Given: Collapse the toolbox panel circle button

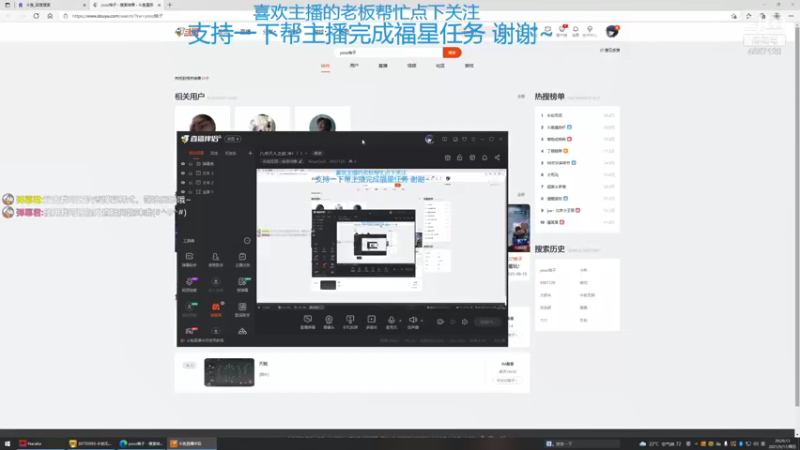Looking at the screenshot, I should click(247, 240).
